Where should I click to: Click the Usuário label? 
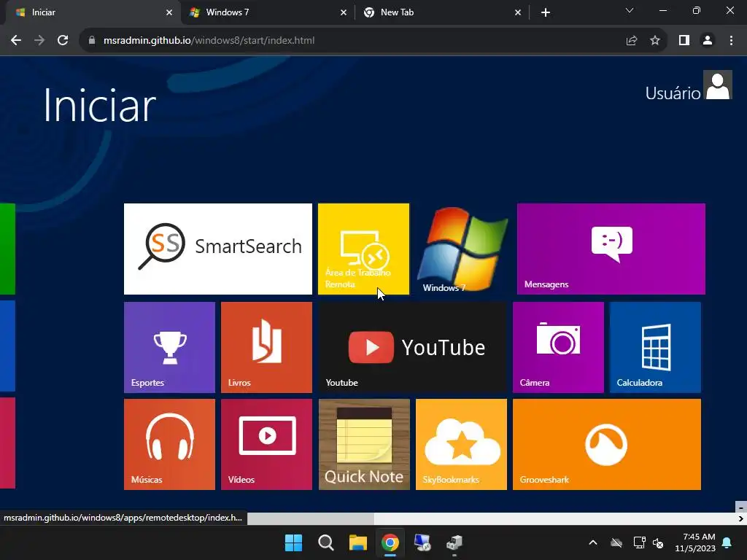(673, 93)
